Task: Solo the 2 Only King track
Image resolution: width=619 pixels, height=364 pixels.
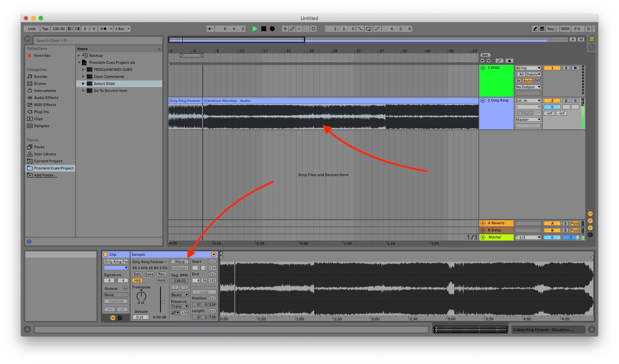Action: pyautogui.click(x=566, y=100)
